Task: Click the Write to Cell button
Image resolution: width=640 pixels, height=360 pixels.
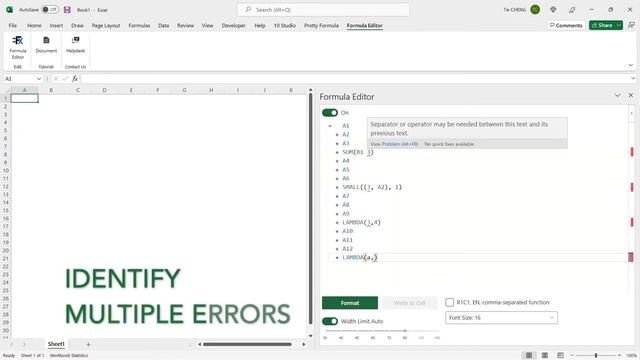Action: pyautogui.click(x=410, y=303)
